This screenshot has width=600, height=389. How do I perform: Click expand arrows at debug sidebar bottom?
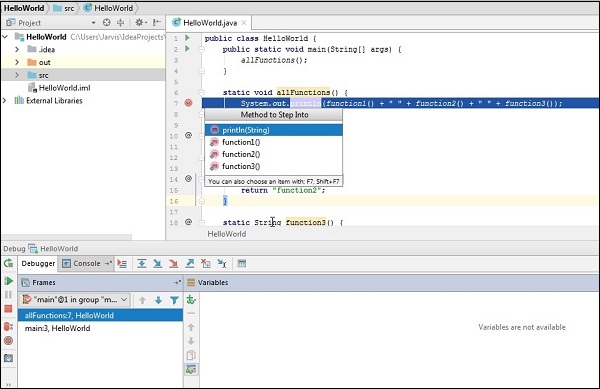pos(8,384)
